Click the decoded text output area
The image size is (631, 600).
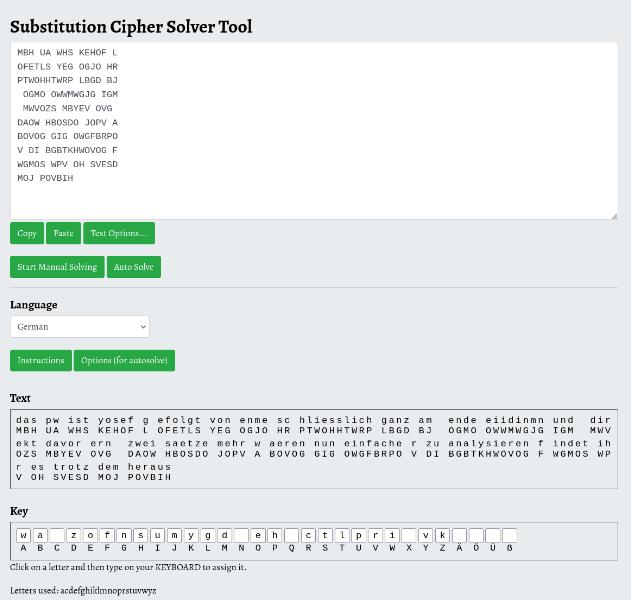(x=313, y=448)
